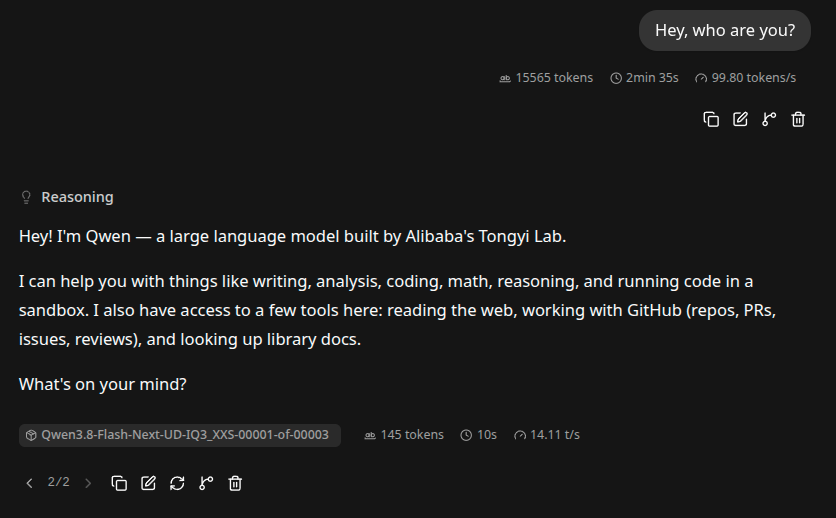Click the 99.80 tokens/s speed statistic
Image resolution: width=836 pixels, height=518 pixels.
pyautogui.click(x=745, y=78)
